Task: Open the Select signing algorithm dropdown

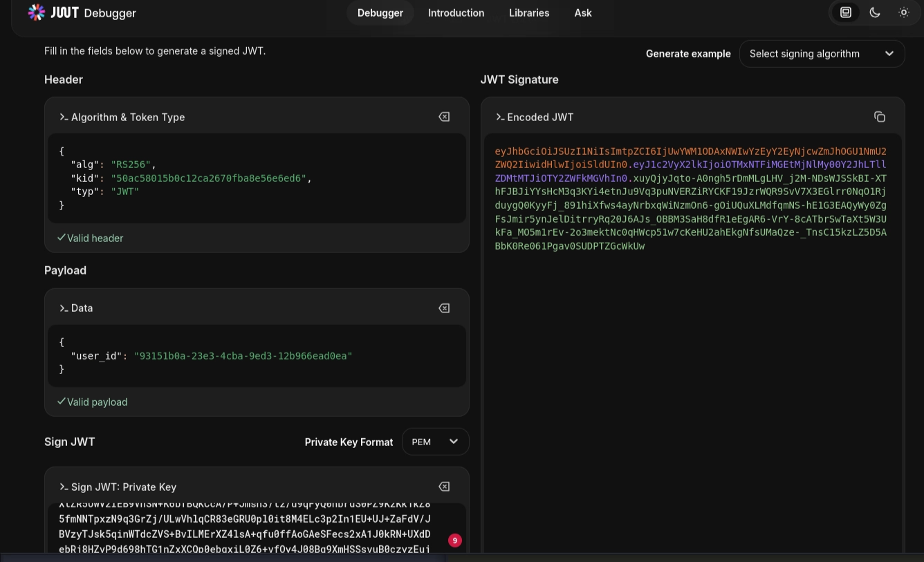Action: click(x=822, y=54)
